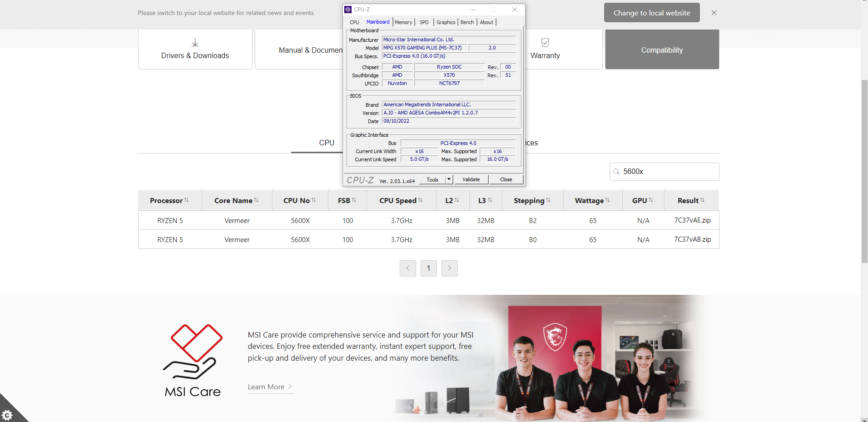868x422 pixels.
Task: Click the Tools button in CPU-Z
Action: click(x=432, y=179)
